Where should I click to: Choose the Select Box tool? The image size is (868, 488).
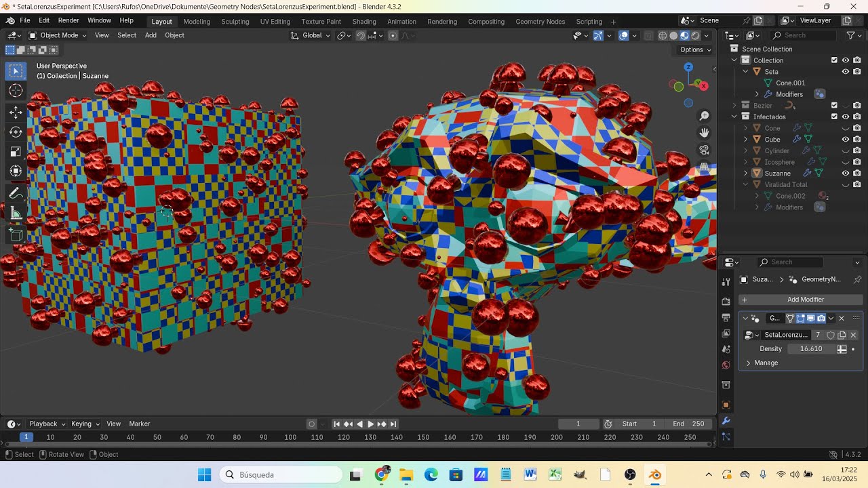pyautogui.click(x=16, y=70)
